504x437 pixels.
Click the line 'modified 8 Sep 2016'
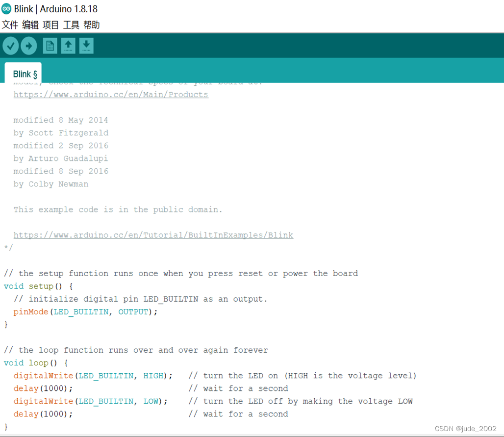pyautogui.click(x=61, y=171)
